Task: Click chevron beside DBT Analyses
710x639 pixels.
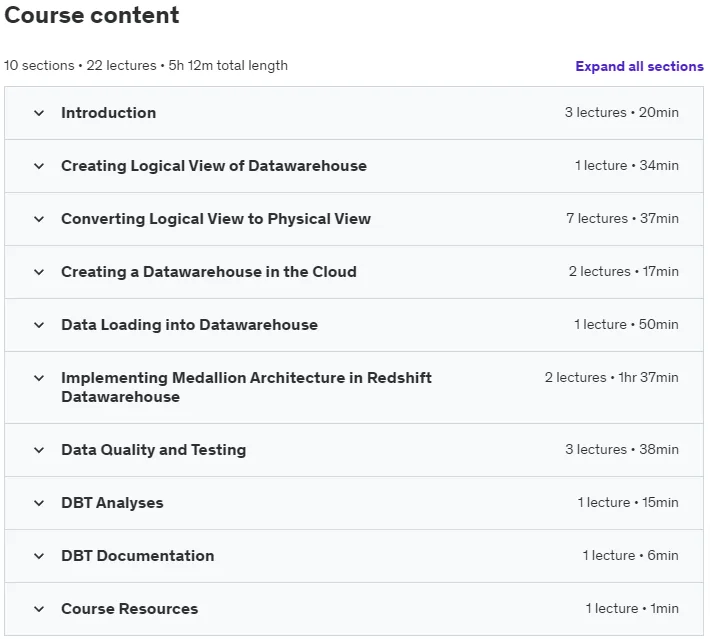Action: click(39, 503)
